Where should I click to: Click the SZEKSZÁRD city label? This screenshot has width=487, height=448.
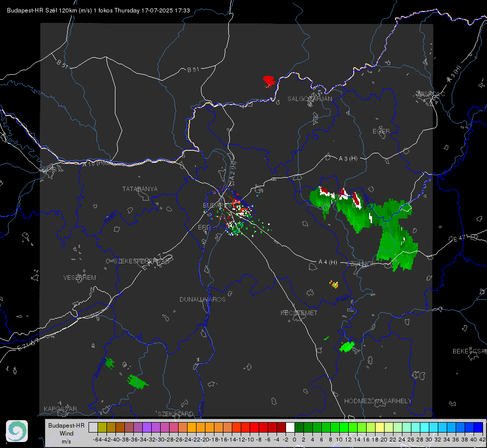(x=176, y=414)
